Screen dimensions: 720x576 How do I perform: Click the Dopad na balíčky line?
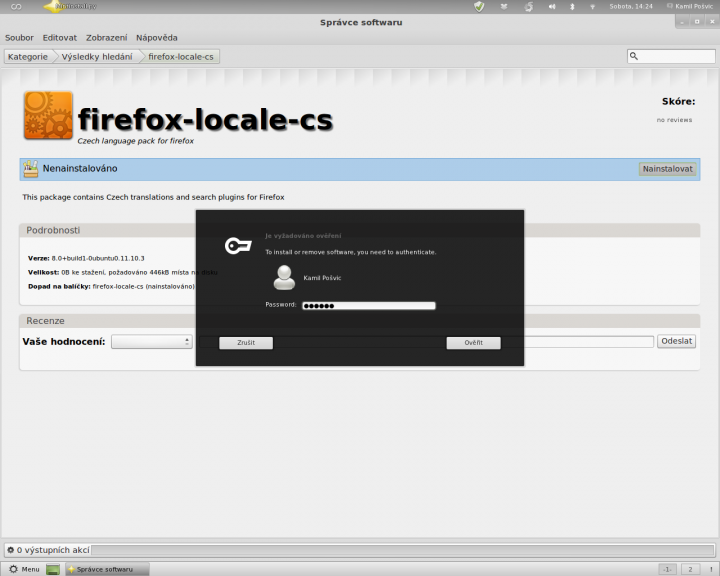[x=111, y=287]
